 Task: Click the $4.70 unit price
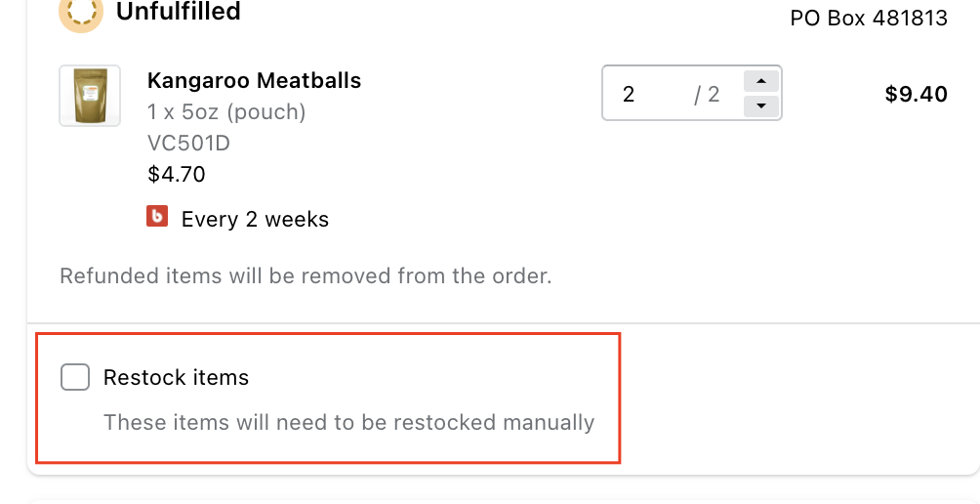(x=176, y=175)
